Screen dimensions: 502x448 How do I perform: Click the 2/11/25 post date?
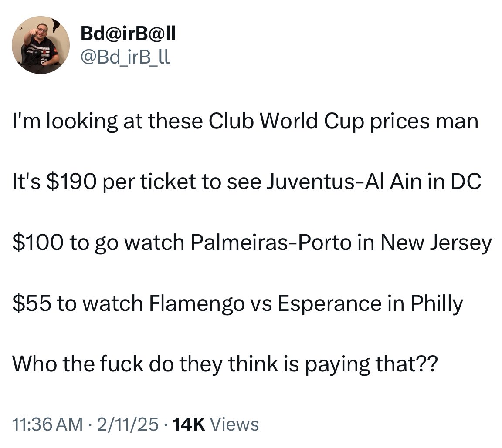tap(128, 424)
